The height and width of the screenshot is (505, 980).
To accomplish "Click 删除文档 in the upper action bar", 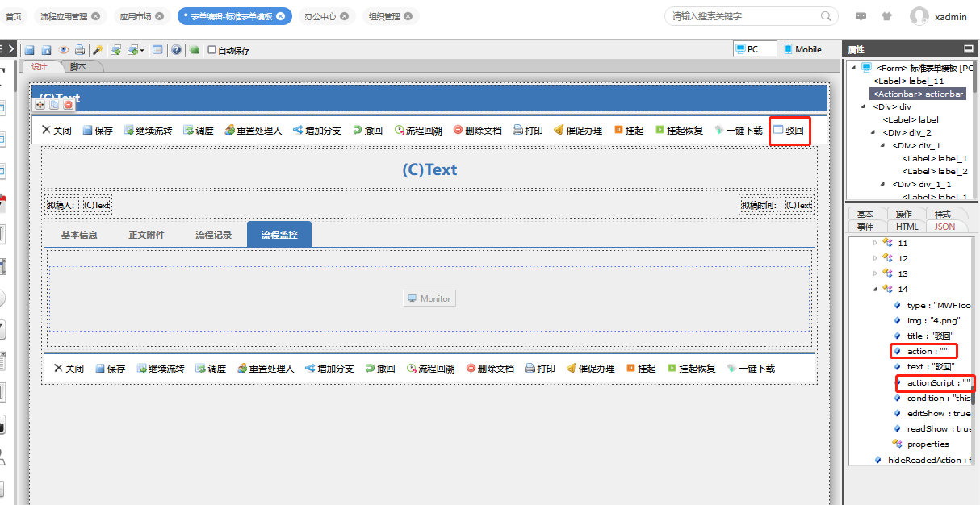I will (477, 130).
